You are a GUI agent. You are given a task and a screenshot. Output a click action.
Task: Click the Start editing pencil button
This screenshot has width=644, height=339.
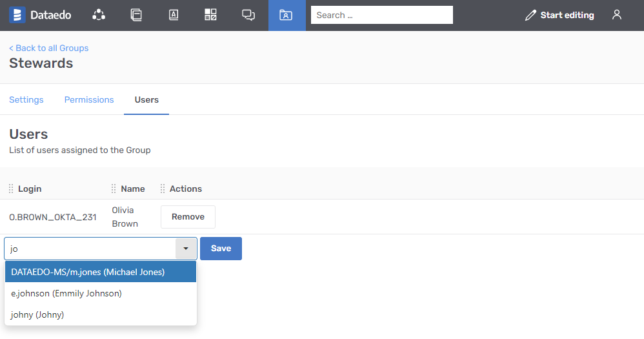click(559, 15)
